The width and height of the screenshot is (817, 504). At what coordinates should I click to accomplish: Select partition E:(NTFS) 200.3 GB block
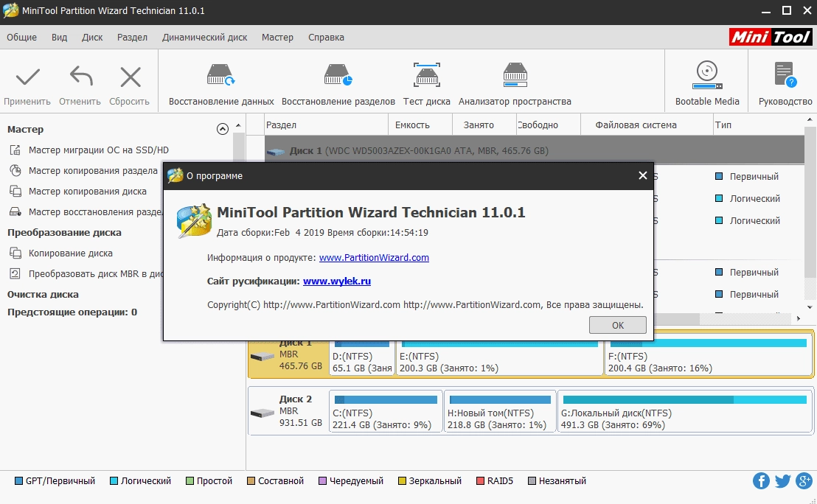tap(500, 357)
